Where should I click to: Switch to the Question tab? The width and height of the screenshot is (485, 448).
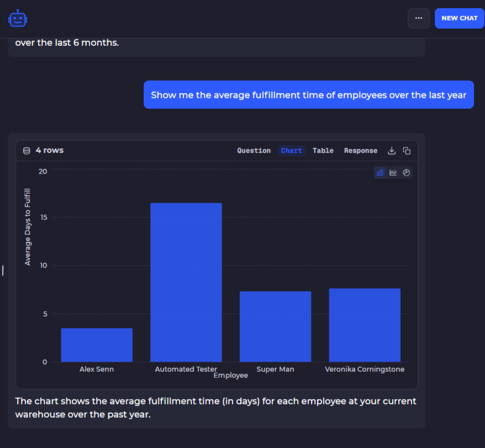coord(254,151)
